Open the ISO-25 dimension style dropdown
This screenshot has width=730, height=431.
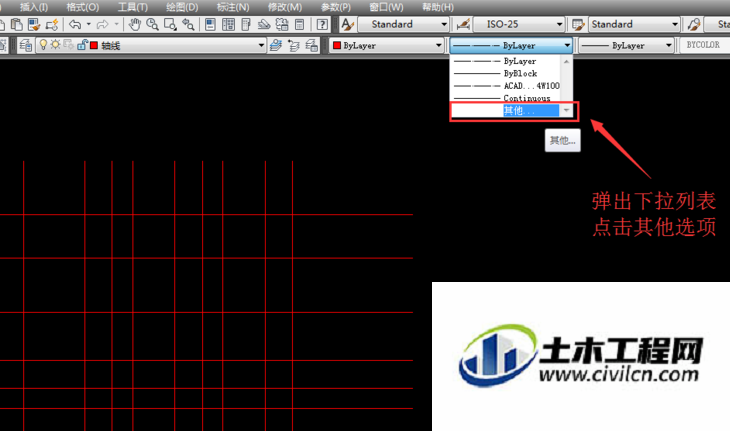[560, 24]
